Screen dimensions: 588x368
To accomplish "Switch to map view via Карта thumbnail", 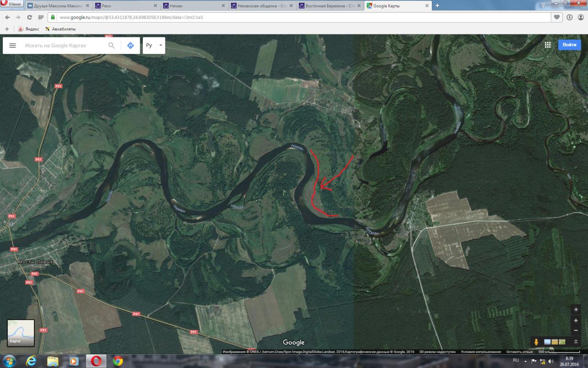I will pyautogui.click(x=21, y=333).
